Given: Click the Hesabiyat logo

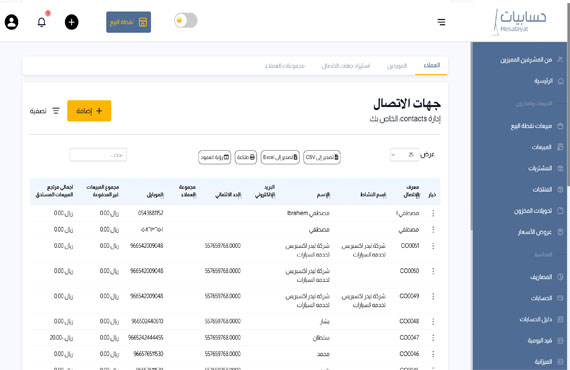Looking at the screenshot, I should pyautogui.click(x=519, y=21).
